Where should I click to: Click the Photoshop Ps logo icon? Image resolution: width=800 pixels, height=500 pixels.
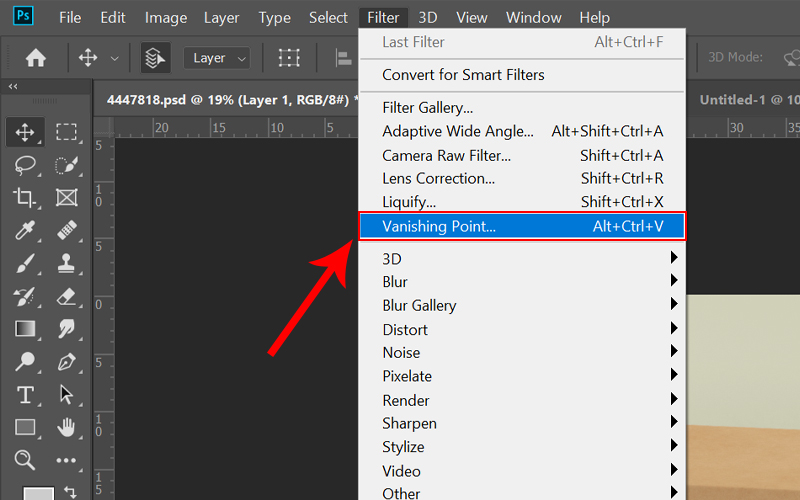click(x=23, y=16)
